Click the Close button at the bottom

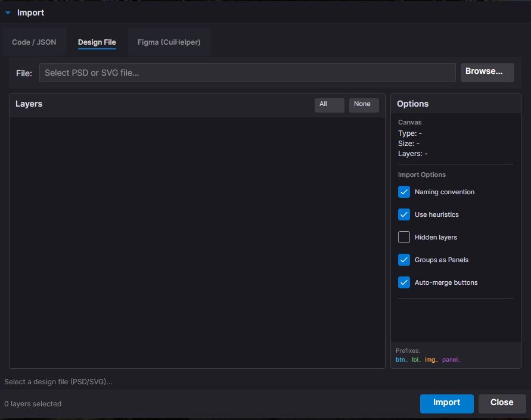click(x=502, y=403)
